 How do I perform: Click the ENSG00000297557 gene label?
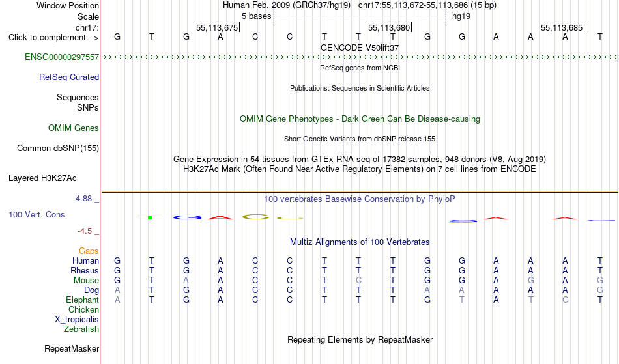coord(62,57)
